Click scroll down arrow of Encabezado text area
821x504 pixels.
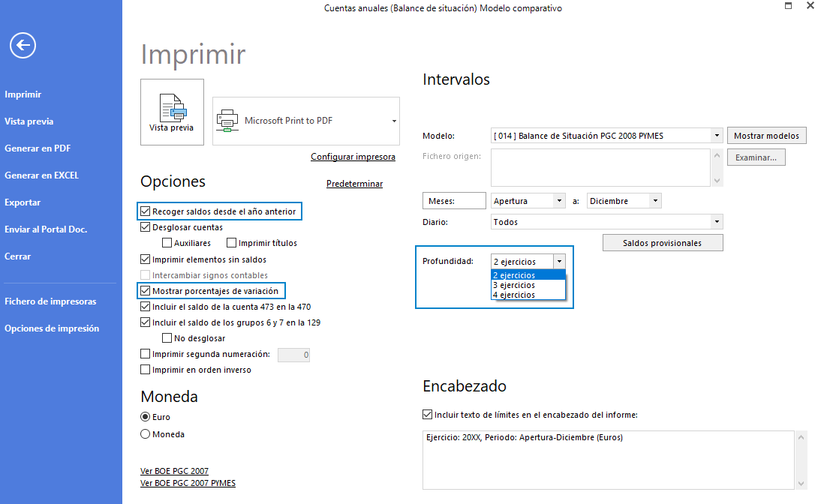(801, 484)
